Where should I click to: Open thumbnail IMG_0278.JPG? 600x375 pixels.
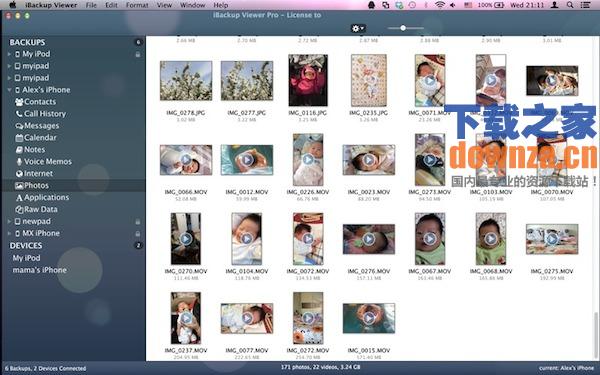(186, 81)
